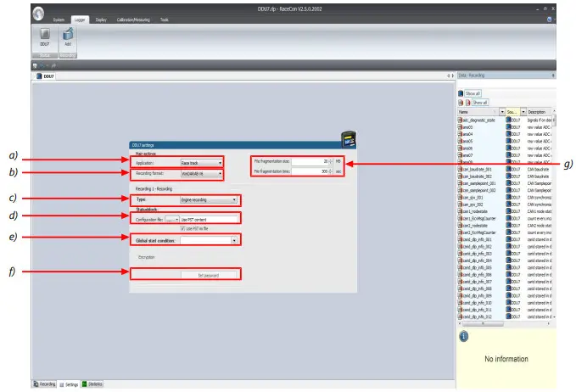Open the Calibration/Measuring ribbon tab
This screenshot has height=392, width=576.
click(x=133, y=20)
